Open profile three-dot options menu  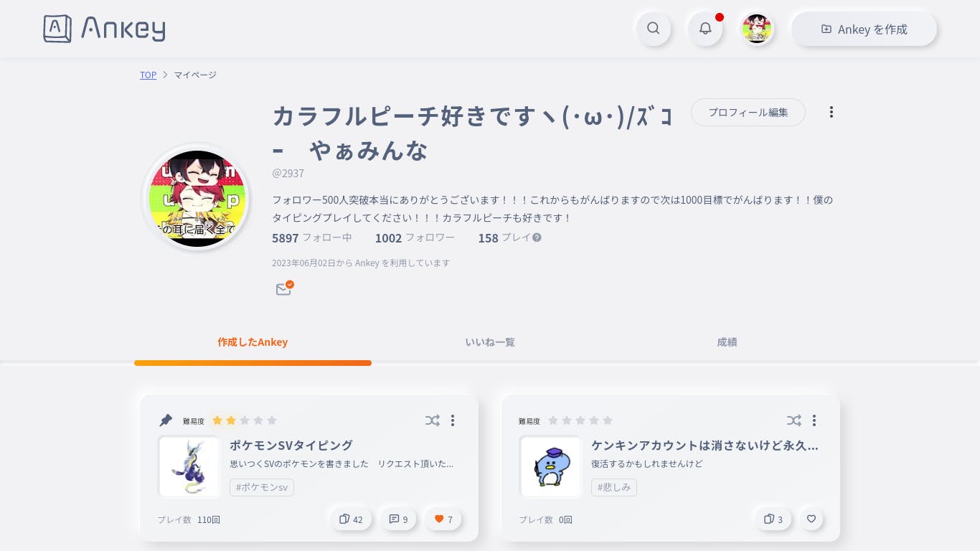831,112
